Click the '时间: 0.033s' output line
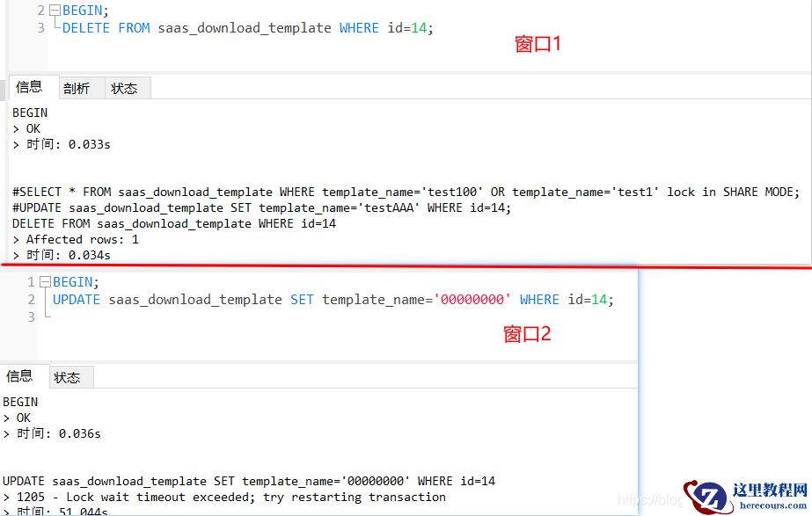The image size is (812, 516). [62, 144]
